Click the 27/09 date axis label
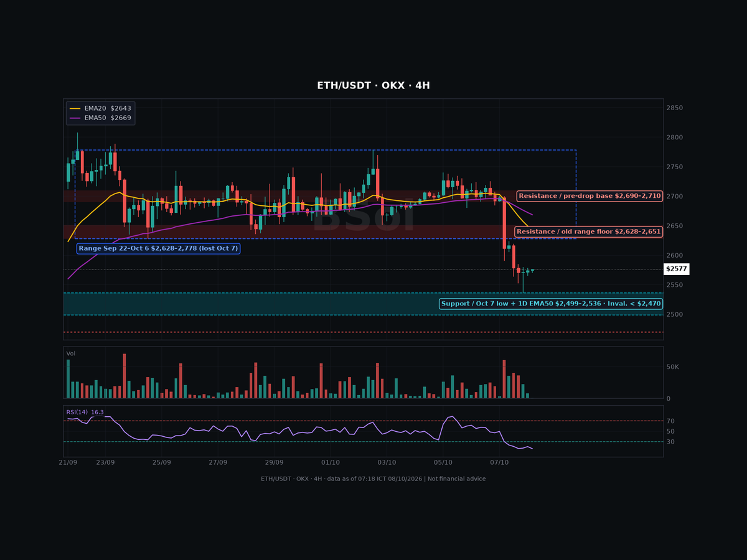 pyautogui.click(x=218, y=462)
